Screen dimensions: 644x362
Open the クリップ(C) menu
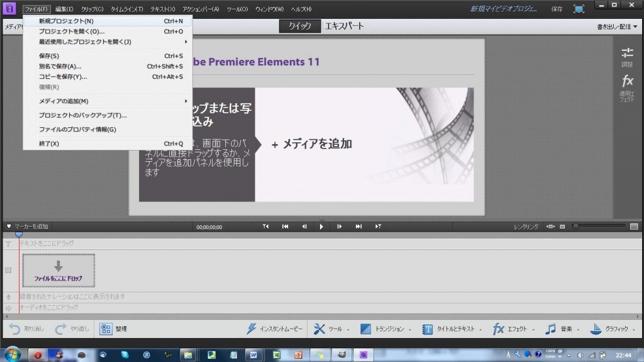(92, 9)
